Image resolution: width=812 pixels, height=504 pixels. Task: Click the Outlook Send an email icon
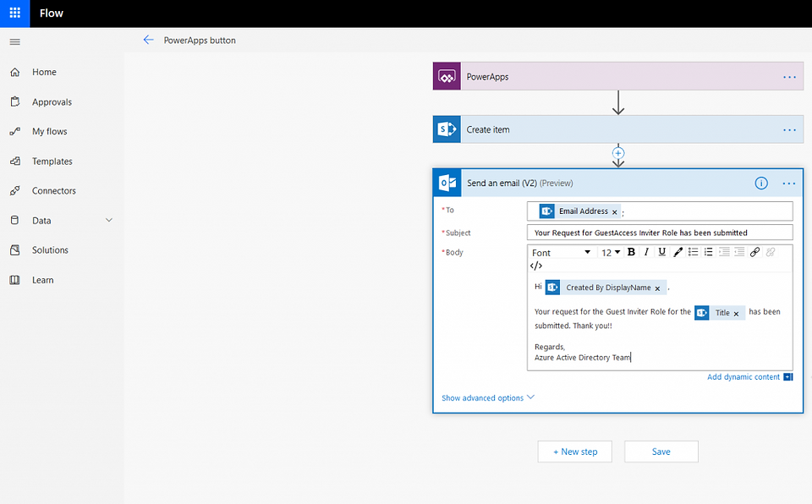447,183
